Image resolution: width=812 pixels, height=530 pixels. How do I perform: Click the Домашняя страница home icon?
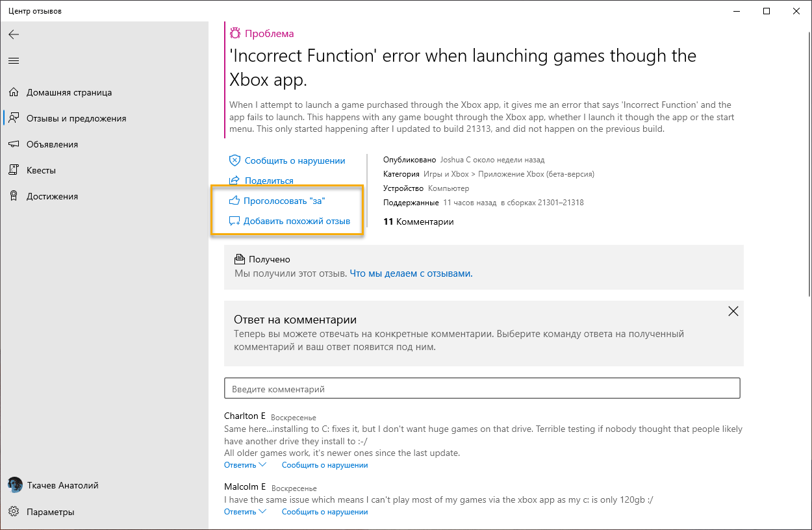[14, 92]
